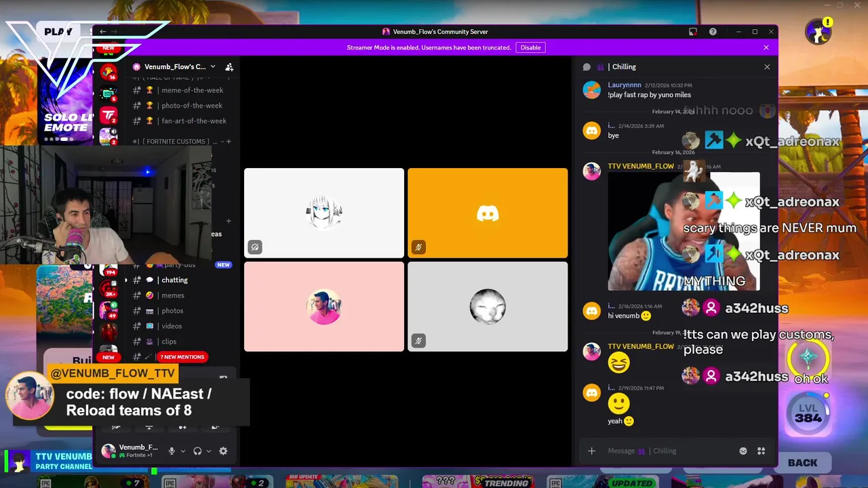868x488 pixels.
Task: Open the Help question mark icon
Action: click(x=713, y=32)
